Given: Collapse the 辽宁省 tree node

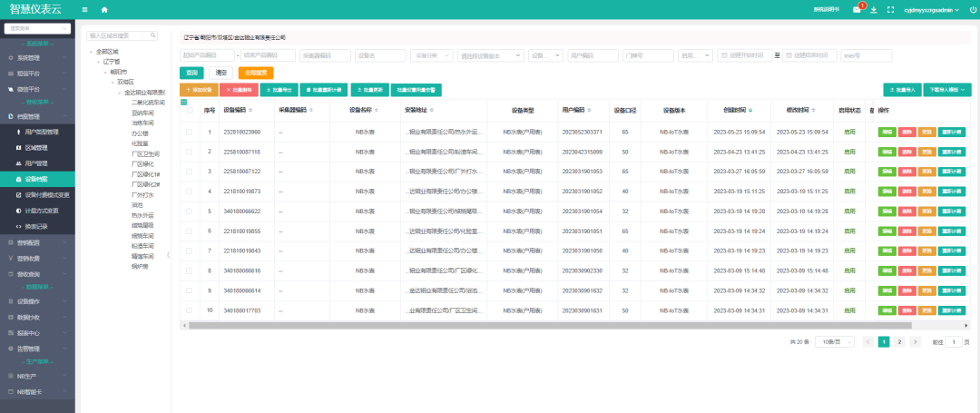Looking at the screenshot, I should (x=99, y=61).
